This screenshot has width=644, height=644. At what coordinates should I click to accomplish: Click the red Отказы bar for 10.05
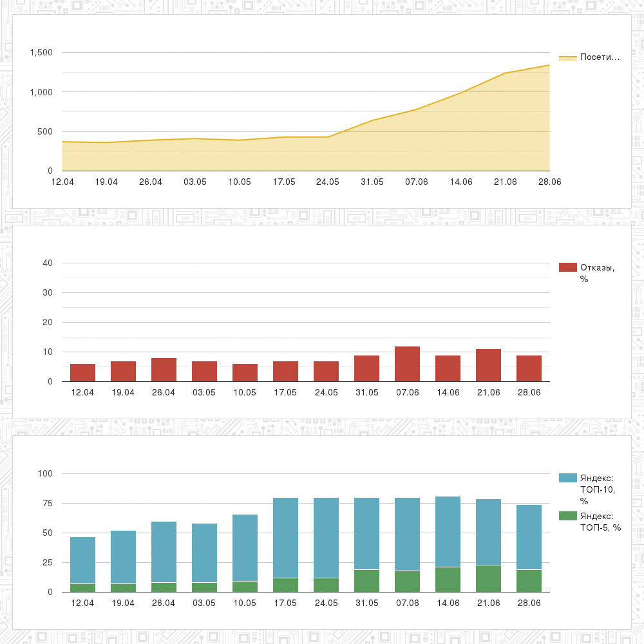coord(245,372)
